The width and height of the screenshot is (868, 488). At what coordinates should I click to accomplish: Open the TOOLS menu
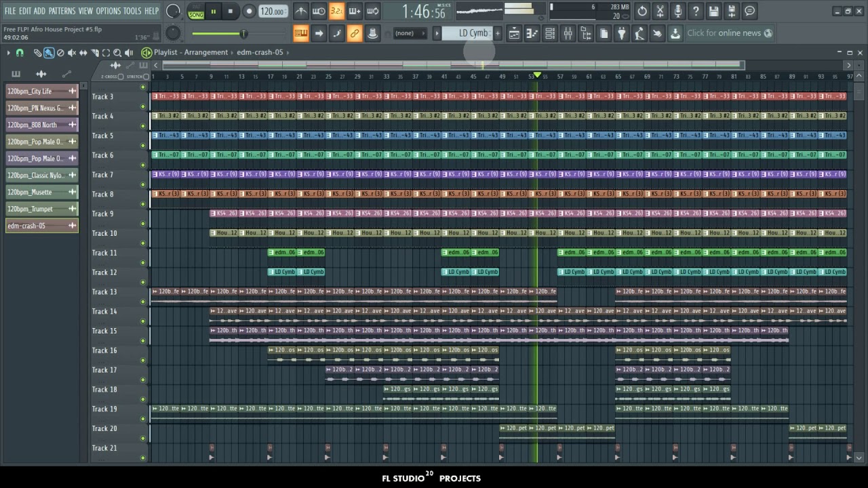[132, 11]
